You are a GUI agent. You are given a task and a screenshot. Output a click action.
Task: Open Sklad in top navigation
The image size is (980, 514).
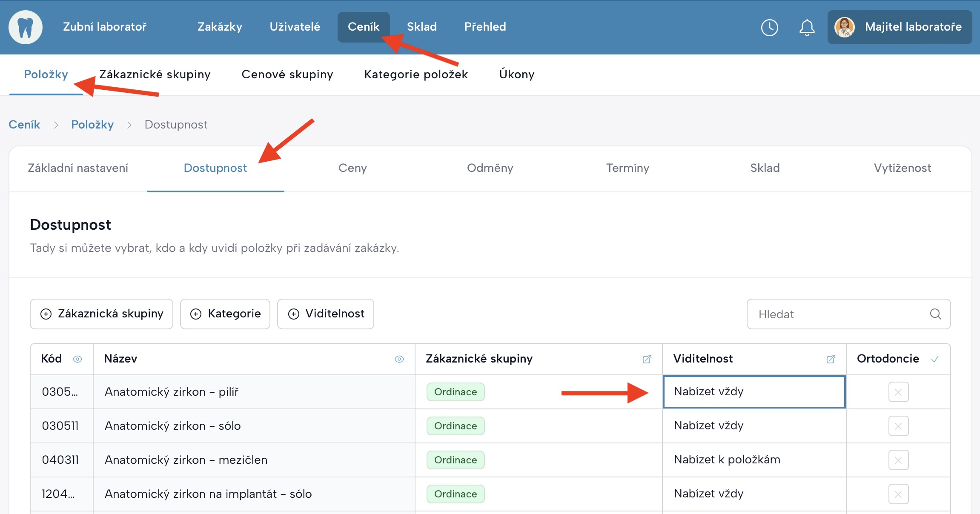pyautogui.click(x=421, y=27)
